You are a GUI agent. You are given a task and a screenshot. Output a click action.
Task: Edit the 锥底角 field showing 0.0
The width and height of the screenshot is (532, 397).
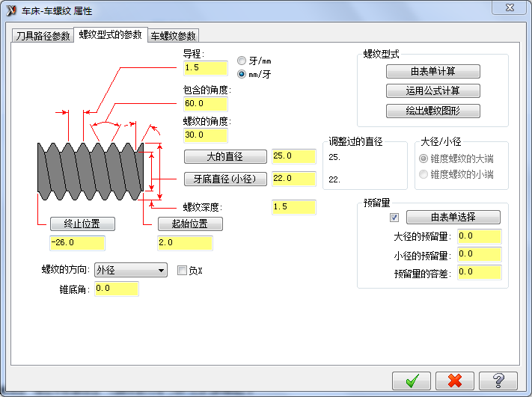pyautogui.click(x=117, y=289)
